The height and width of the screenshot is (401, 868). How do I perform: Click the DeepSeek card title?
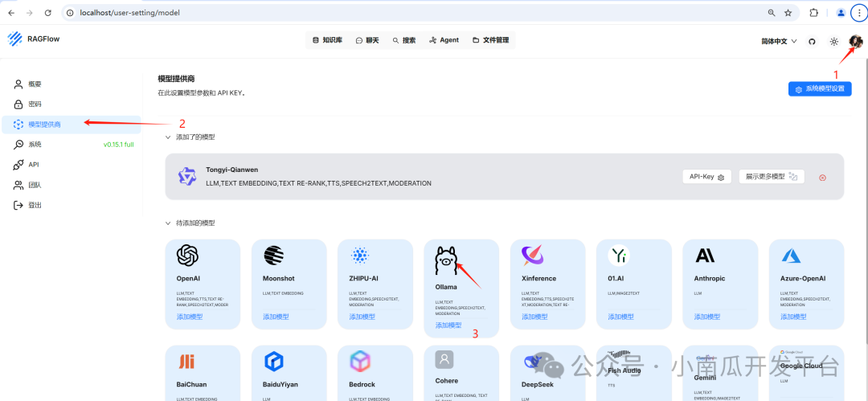click(537, 384)
